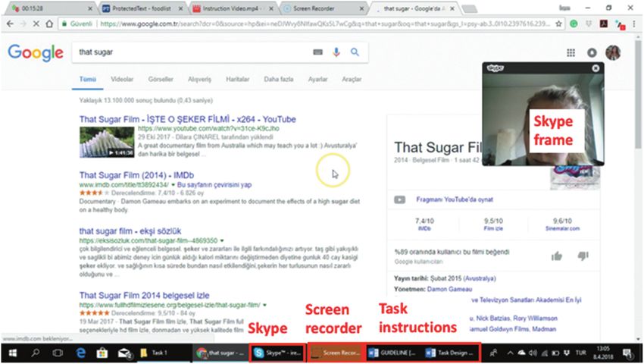Open a new browser tab
Screen dimensions: 644x364
[470, 8]
